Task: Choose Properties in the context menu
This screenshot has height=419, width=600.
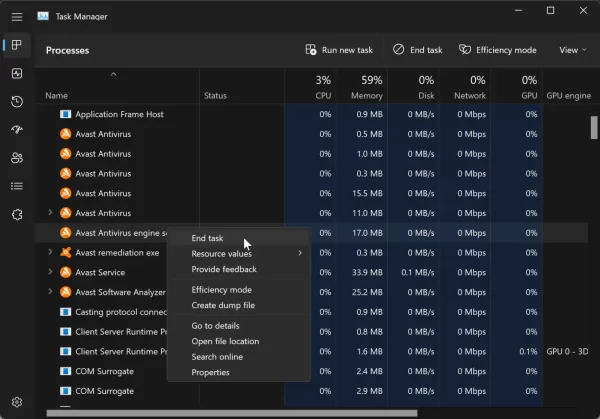Action: (x=239, y=372)
